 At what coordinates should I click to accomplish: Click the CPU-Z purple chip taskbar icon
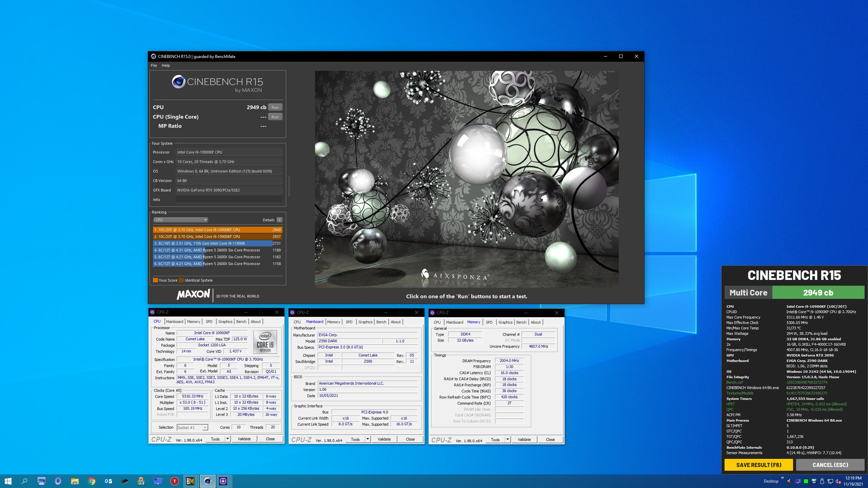tap(223, 481)
